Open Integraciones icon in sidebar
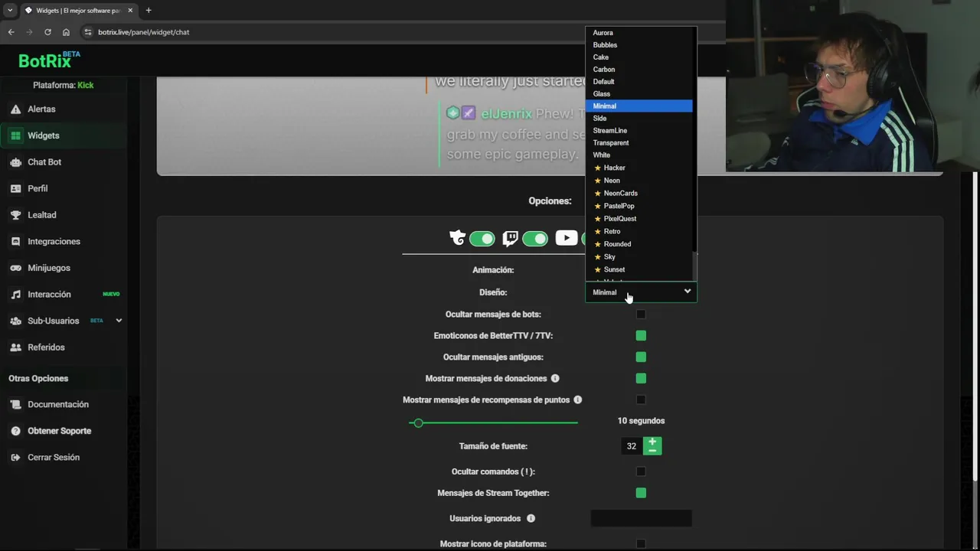Viewport: 980px width, 551px height. click(15, 241)
